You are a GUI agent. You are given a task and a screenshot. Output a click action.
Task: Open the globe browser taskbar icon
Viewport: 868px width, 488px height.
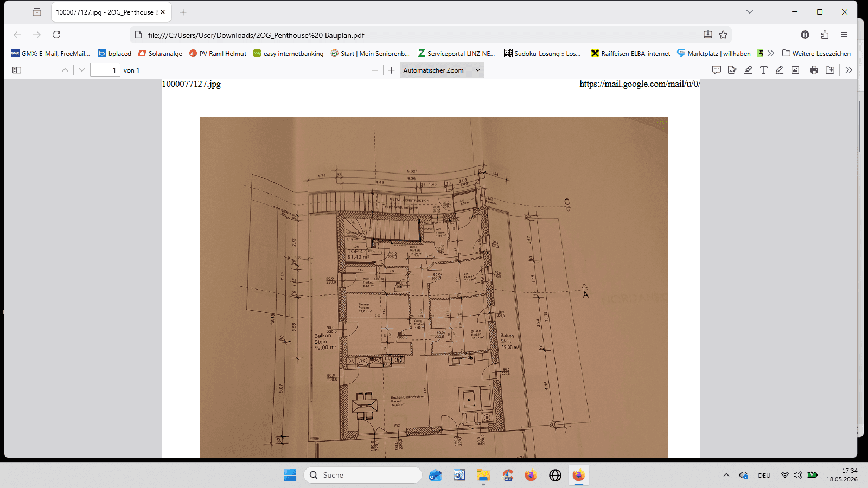[555, 475]
